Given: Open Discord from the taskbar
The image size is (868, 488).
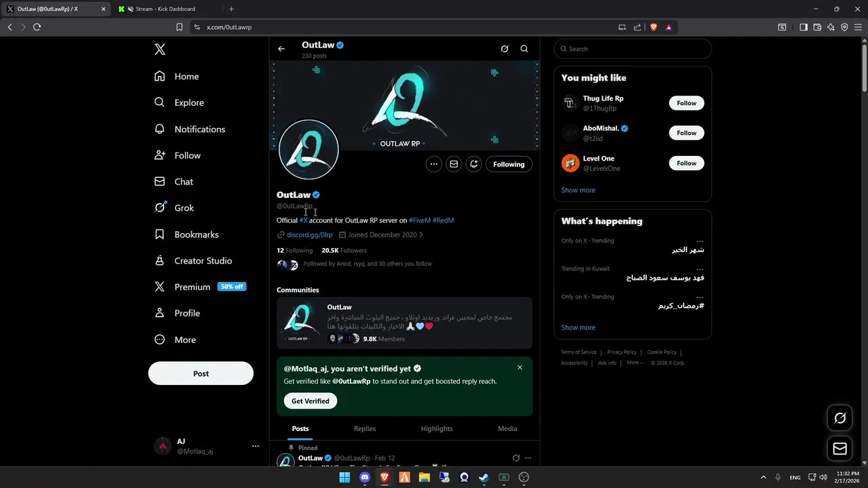Looking at the screenshot, I should coord(365,477).
